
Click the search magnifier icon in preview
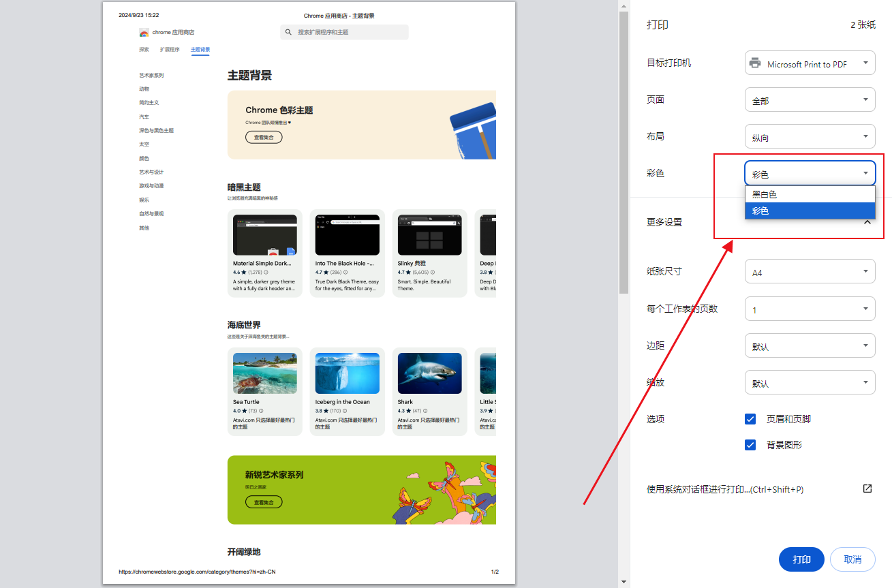(288, 32)
